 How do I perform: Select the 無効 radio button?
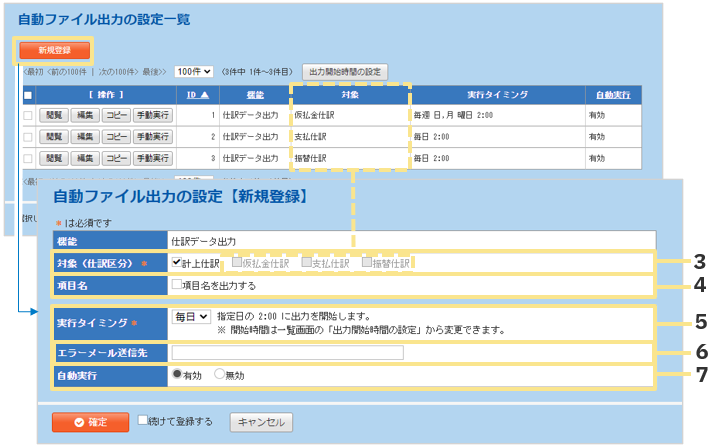pyautogui.click(x=220, y=375)
